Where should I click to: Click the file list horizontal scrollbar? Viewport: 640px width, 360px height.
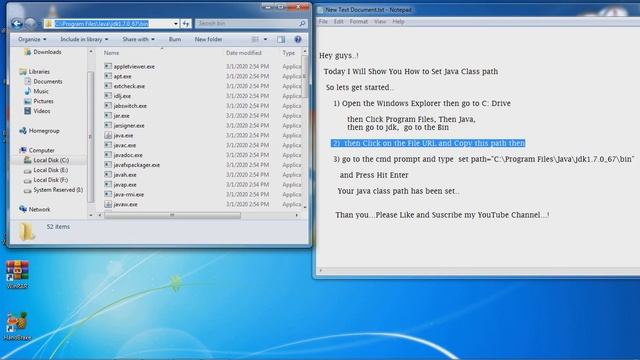tap(172, 215)
